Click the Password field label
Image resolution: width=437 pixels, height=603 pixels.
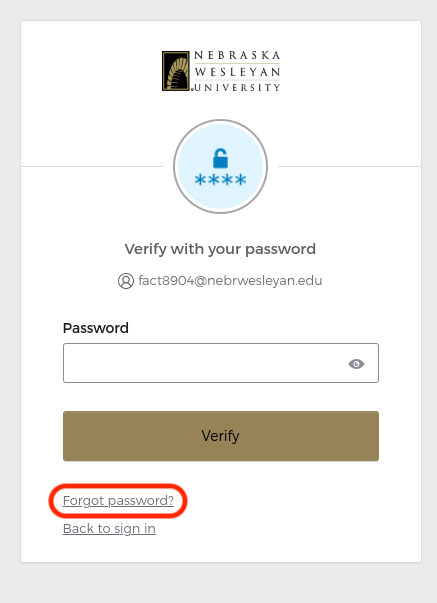coord(96,328)
